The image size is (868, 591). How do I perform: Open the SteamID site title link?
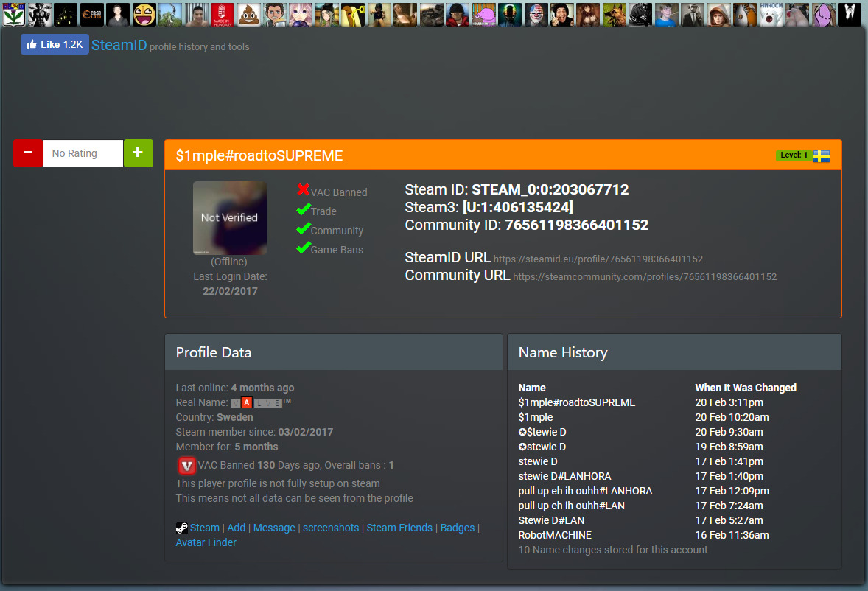[119, 45]
